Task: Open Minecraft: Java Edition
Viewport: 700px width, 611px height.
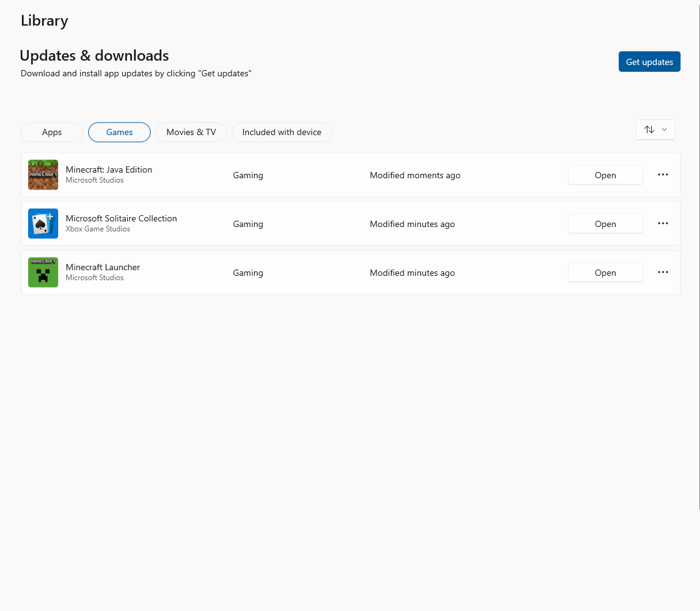Action: point(605,176)
